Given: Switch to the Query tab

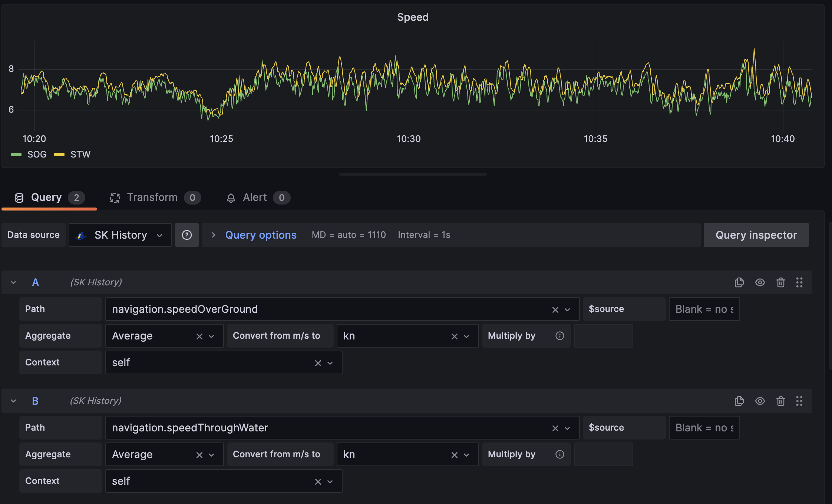Looking at the screenshot, I should 49,198.
